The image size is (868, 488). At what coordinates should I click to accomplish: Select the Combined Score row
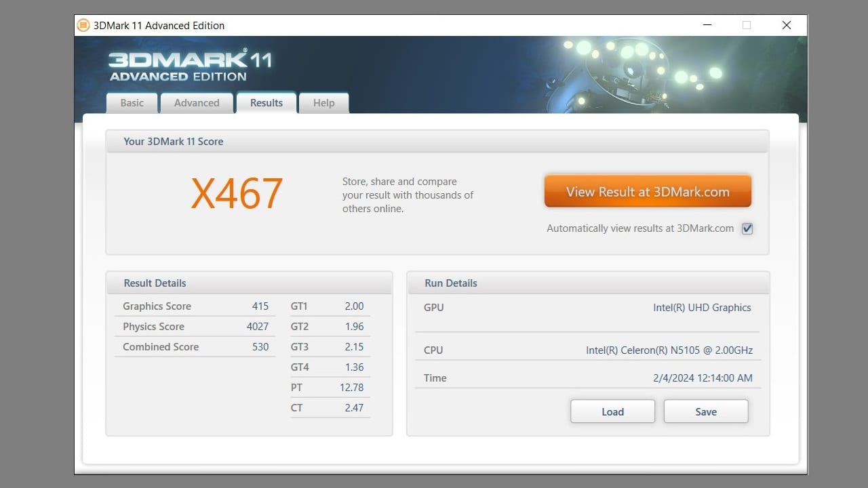point(160,347)
